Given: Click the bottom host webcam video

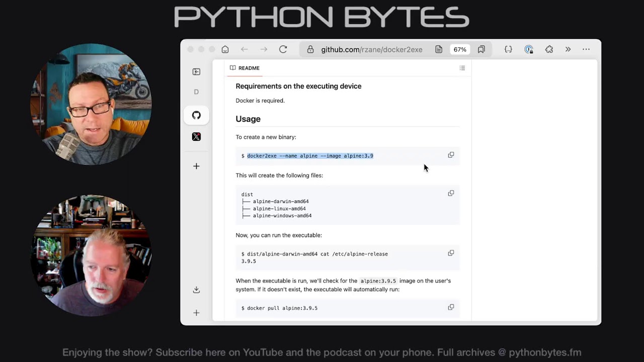Looking at the screenshot, I should tap(91, 255).
